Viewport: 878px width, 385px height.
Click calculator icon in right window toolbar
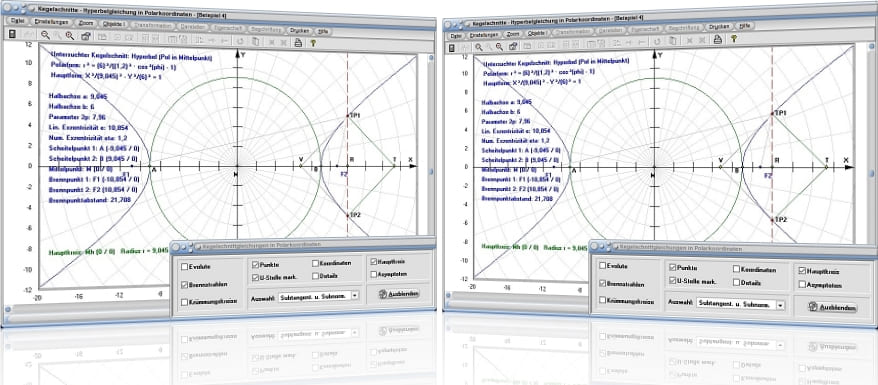click(452, 48)
